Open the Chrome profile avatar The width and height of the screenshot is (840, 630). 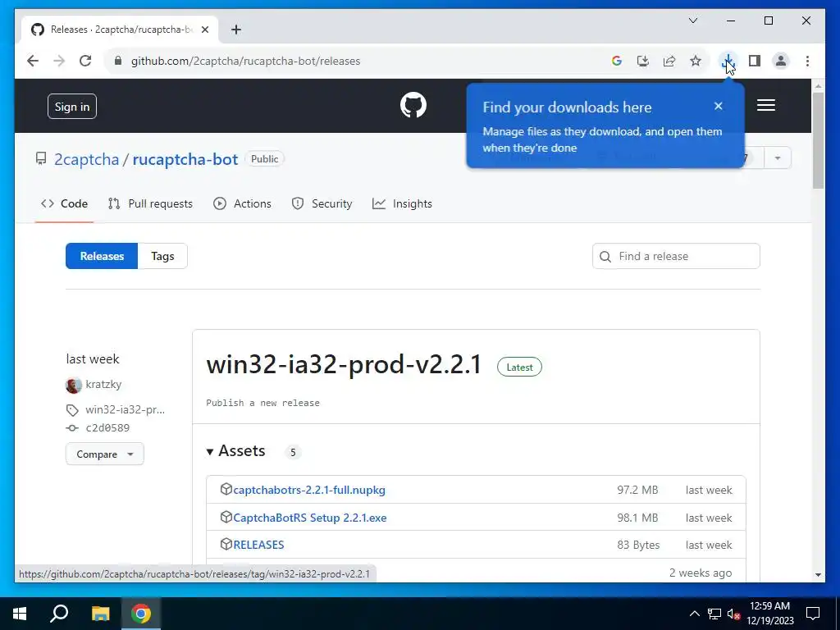click(781, 61)
